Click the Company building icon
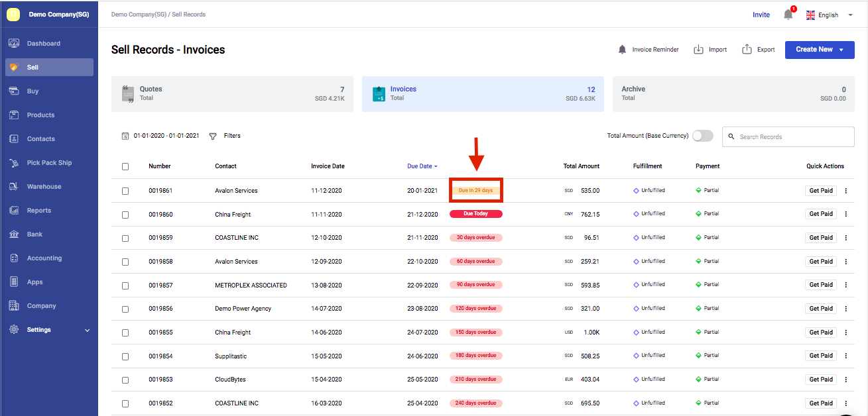The image size is (868, 416). pyautogui.click(x=14, y=306)
